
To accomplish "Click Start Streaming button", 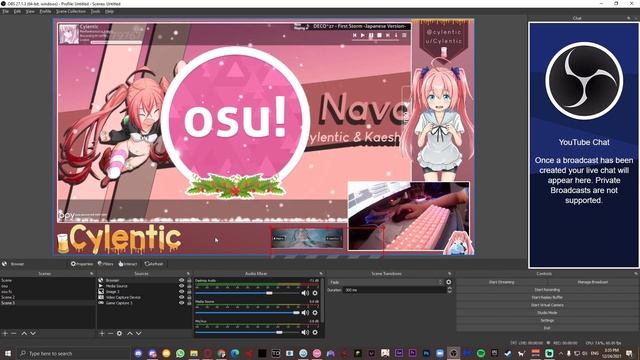I will click(x=501, y=282).
